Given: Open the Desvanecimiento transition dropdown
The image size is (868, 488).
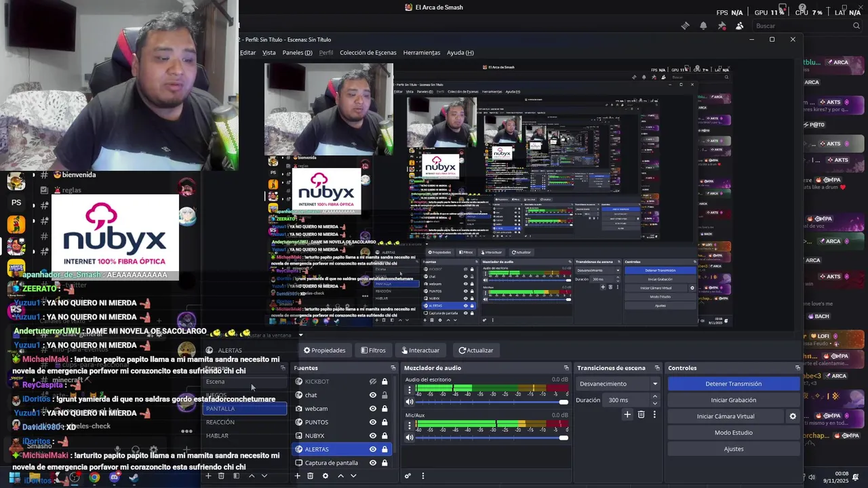Looking at the screenshot, I should tap(618, 384).
